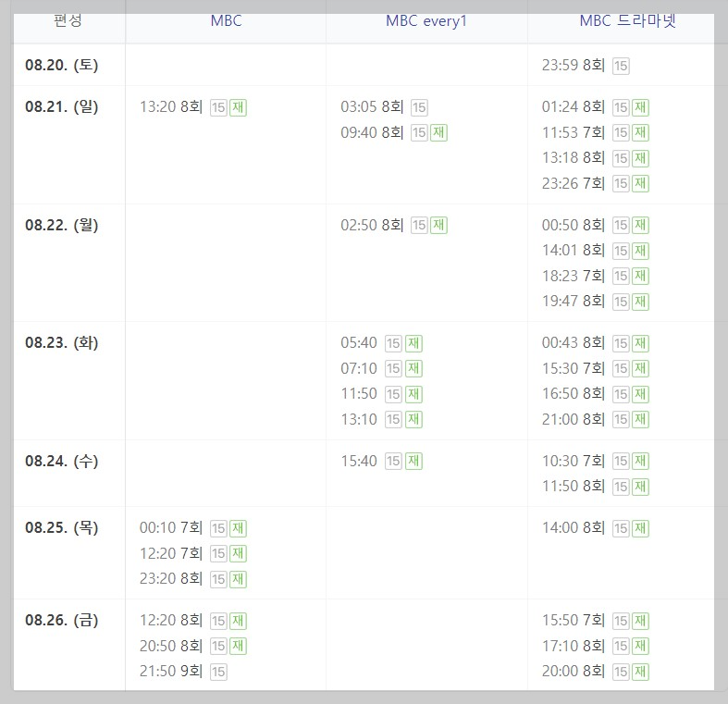Click the 14:01 8회 entry
Image resolution: width=728 pixels, height=704 pixels.
click(574, 251)
